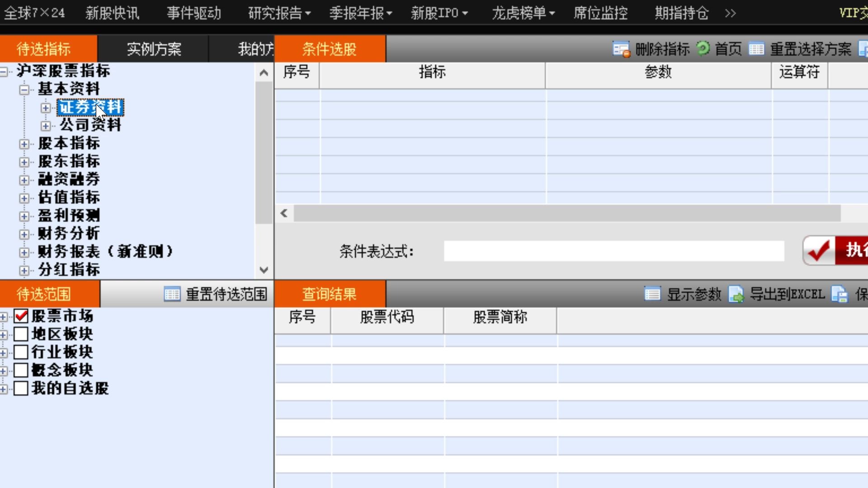
Task: Switch to the 我的方案 tab
Action: pos(242,48)
